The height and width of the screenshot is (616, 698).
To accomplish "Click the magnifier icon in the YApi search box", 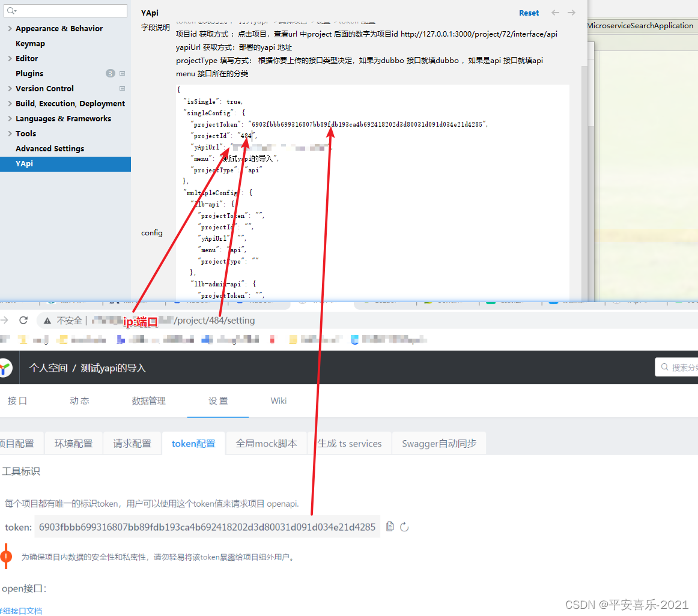I will [664, 367].
